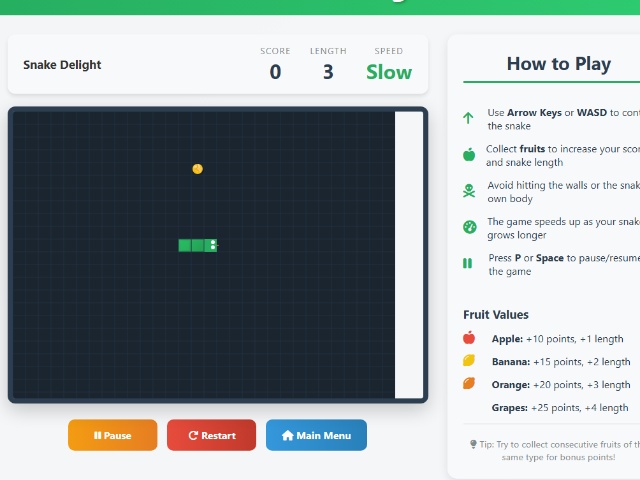Image resolution: width=640 pixels, height=480 pixels.
Task: Click the house icon on Main Menu
Action: click(287, 436)
